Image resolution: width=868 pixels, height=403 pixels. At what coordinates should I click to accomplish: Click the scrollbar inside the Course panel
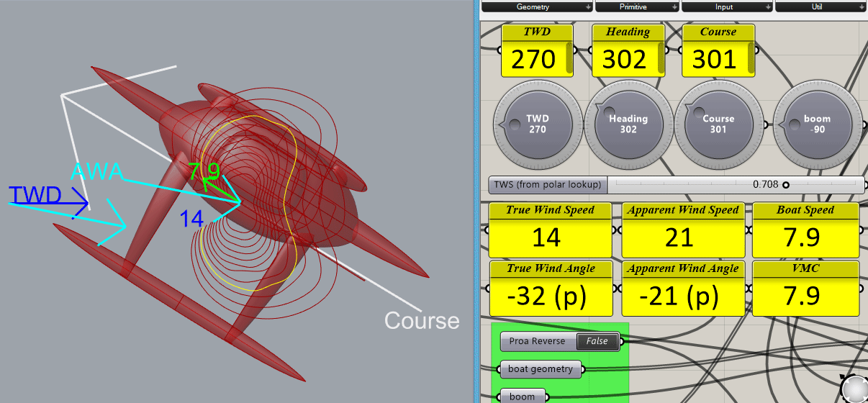(x=751, y=58)
